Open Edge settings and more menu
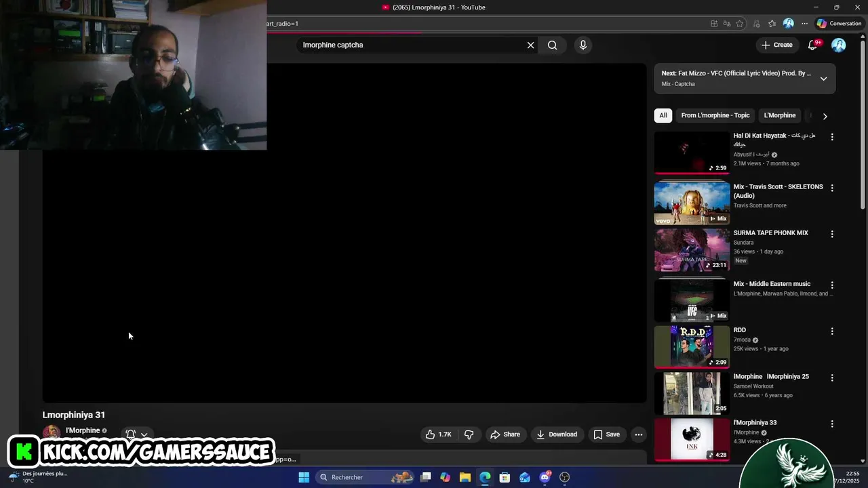The height and width of the screenshot is (488, 868). pos(804,24)
